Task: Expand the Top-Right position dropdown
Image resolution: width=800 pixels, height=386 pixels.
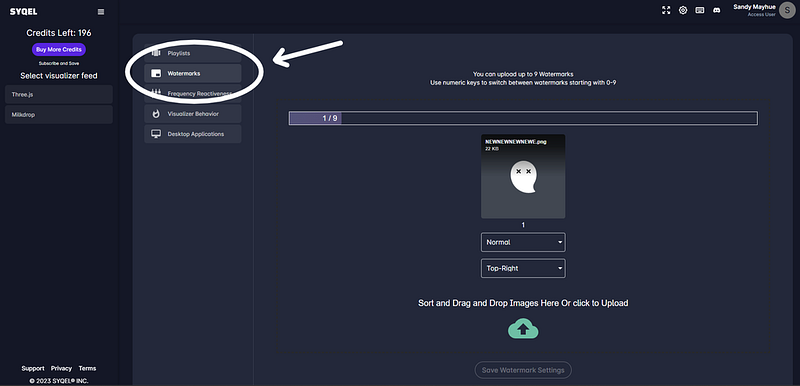Action: tap(523, 268)
